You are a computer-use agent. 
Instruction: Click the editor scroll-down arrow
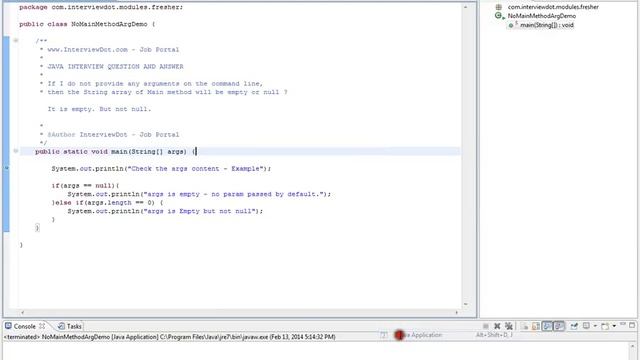[x=465, y=304]
